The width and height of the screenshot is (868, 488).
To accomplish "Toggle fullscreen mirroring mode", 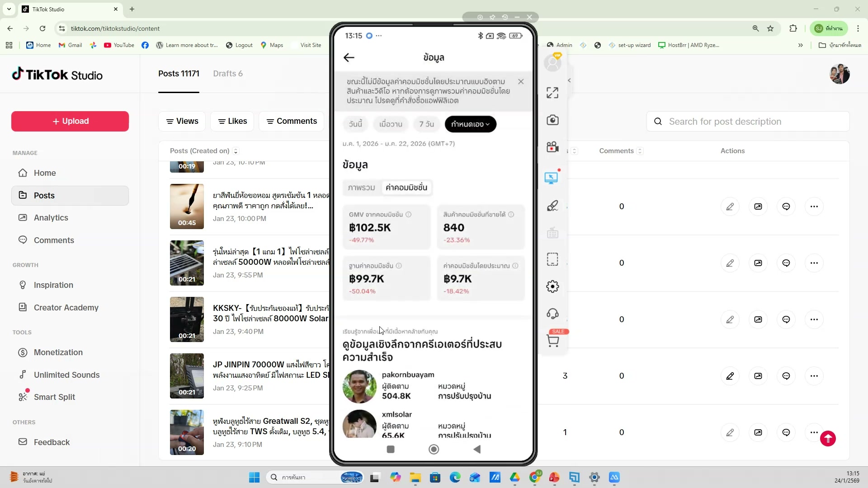I will (x=552, y=92).
